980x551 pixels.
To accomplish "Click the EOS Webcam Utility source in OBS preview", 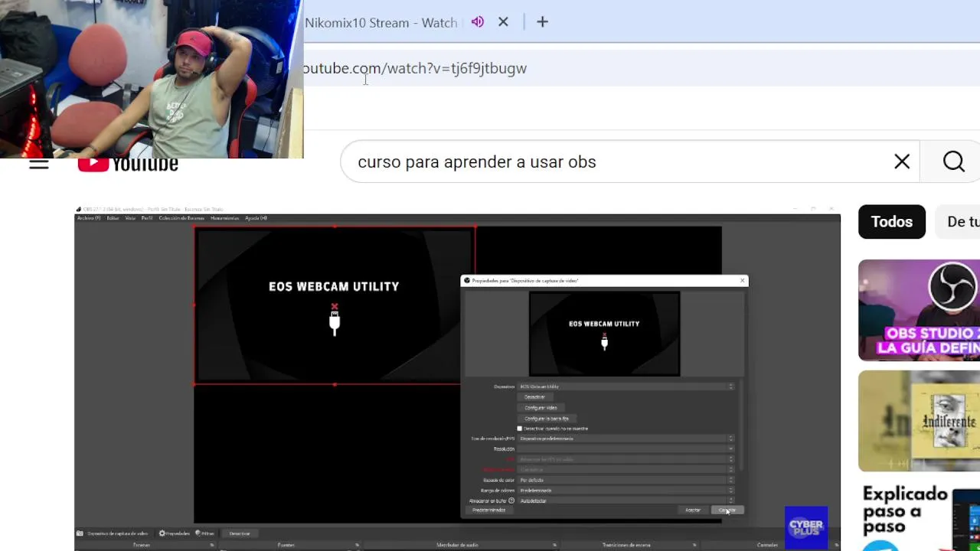I will point(334,305).
